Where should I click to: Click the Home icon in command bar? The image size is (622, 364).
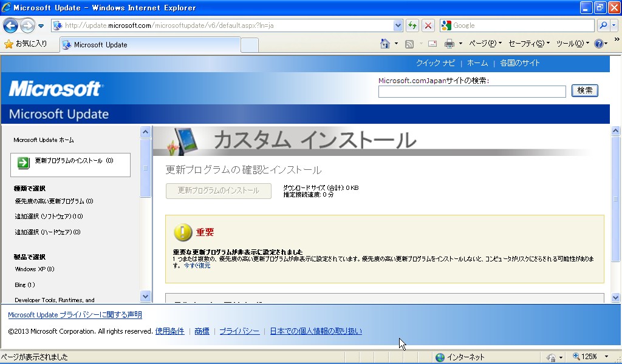[384, 44]
